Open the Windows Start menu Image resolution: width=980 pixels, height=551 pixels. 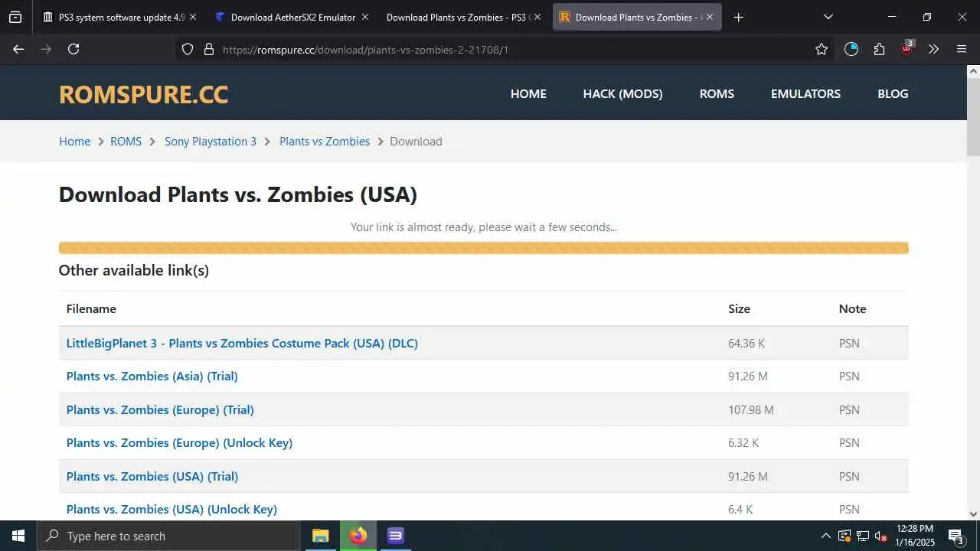[18, 536]
